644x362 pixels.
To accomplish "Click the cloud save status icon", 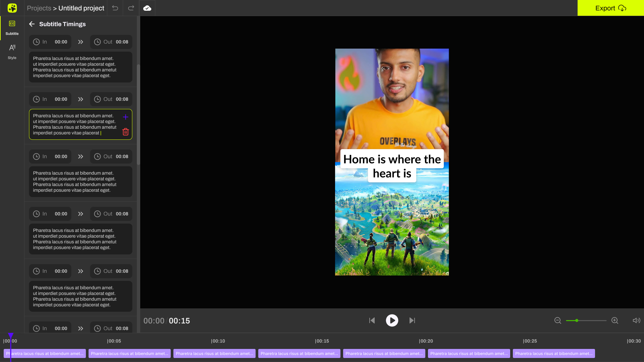I will point(147,8).
